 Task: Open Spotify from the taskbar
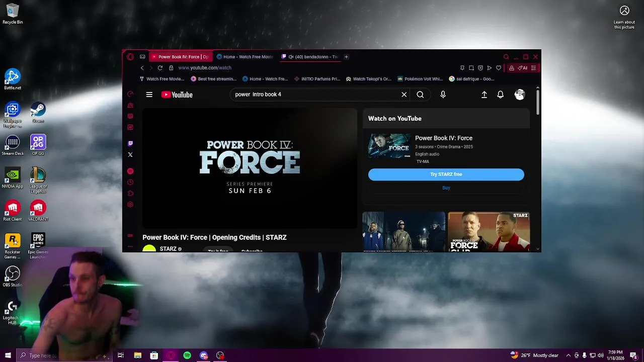[187, 355]
